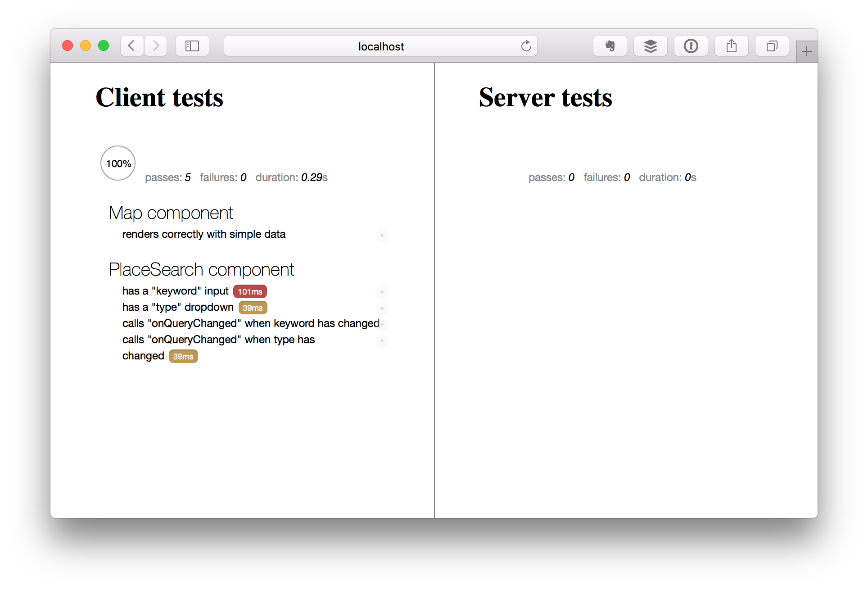Click the localhost address bar

coord(380,46)
